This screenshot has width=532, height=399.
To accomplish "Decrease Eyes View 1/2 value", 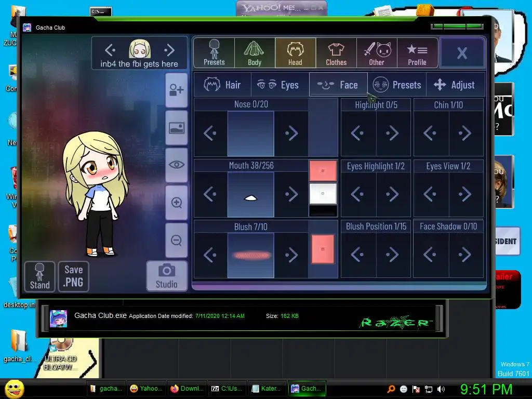I will [x=431, y=194].
